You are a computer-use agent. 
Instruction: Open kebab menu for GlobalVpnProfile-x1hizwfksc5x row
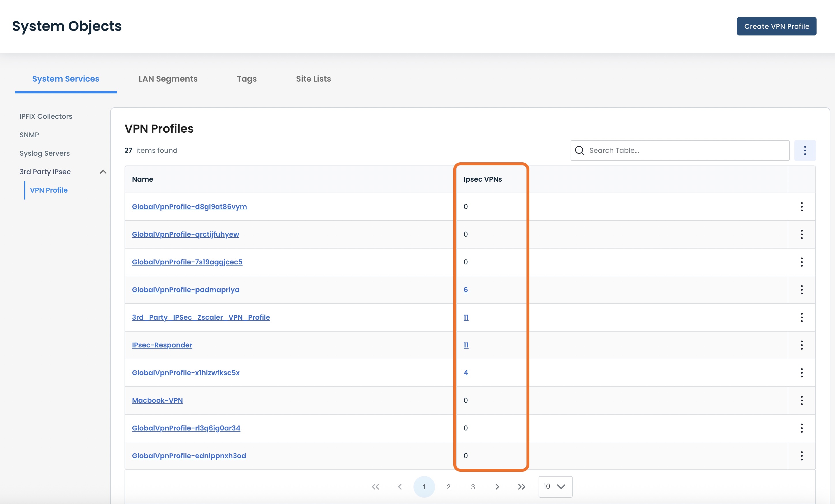(x=802, y=373)
